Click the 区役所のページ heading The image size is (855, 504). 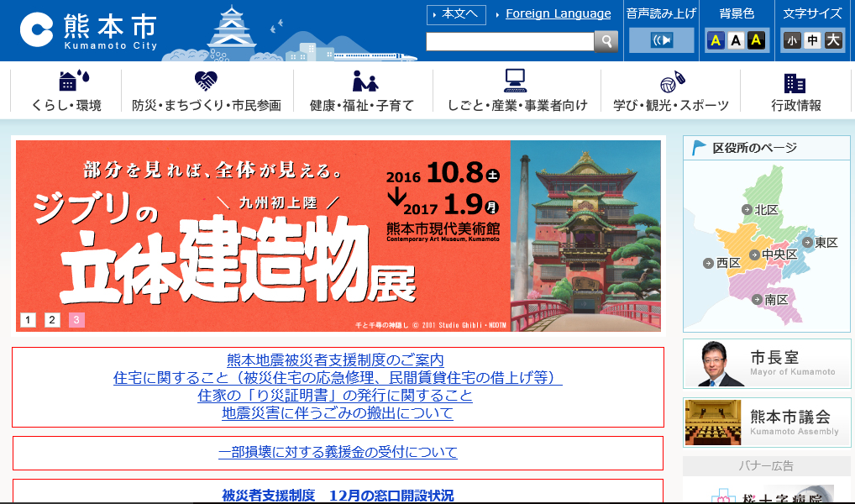pos(755,148)
